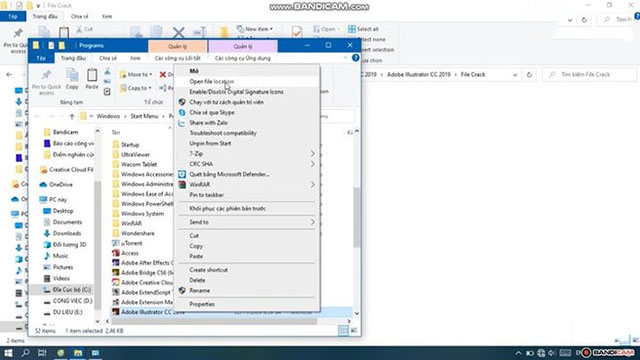
Task: Expand the WinRAR submenu
Action: [x=247, y=184]
